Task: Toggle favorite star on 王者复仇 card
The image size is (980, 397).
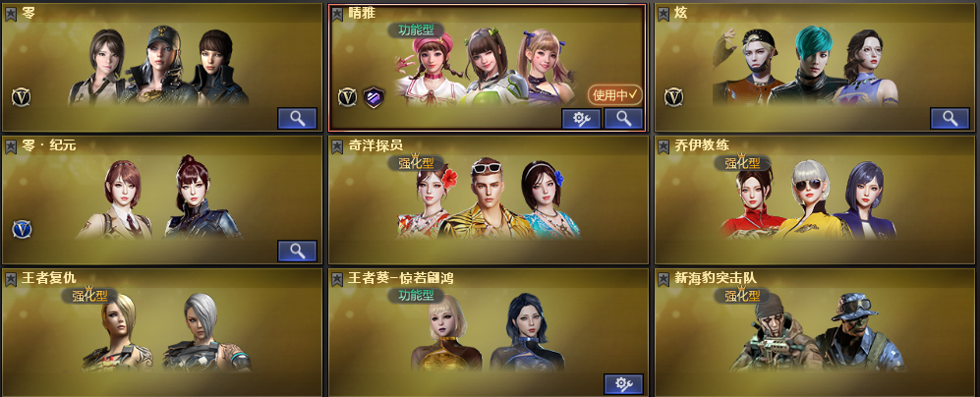Action: coord(11,279)
